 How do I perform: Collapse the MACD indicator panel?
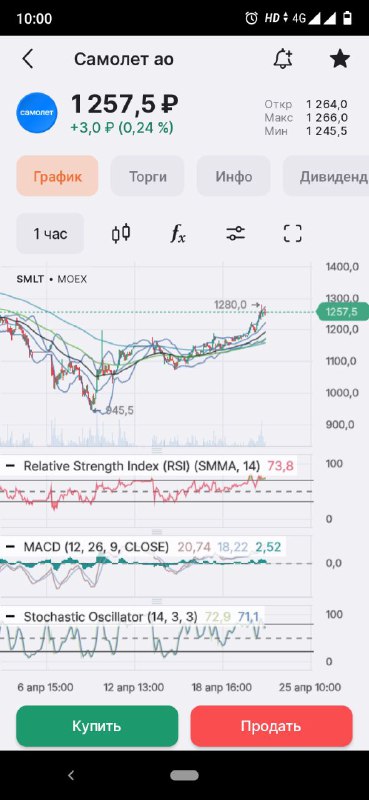click(10, 547)
